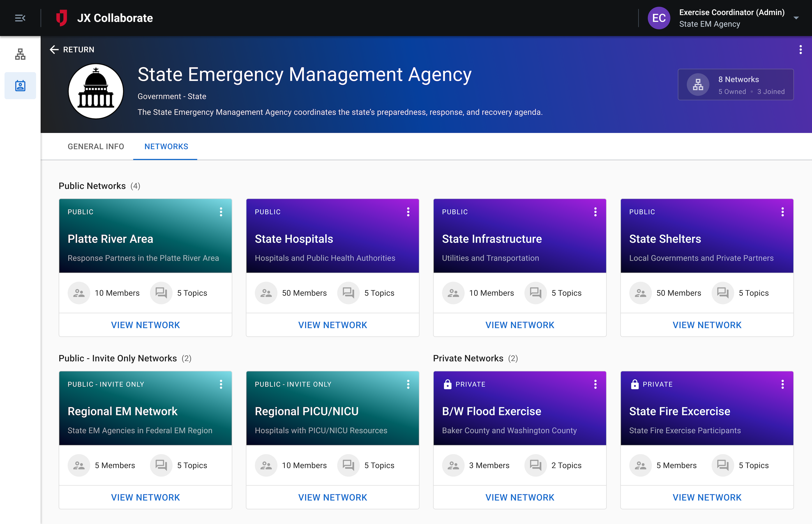Open State Fire Excercise card options menu
This screenshot has width=812, height=524.
tap(783, 384)
